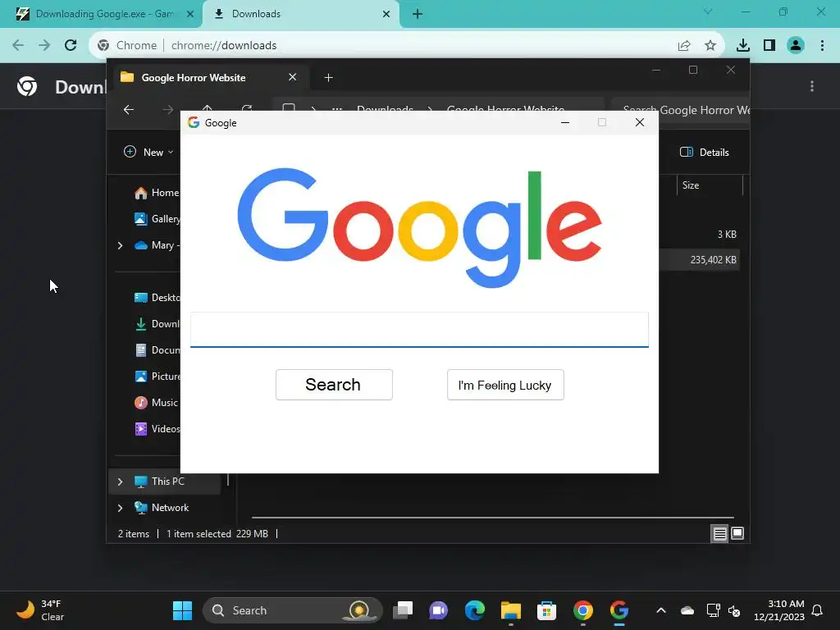The height and width of the screenshot is (630, 840).
Task: Open the Windows Start menu
Action: [x=182, y=610]
